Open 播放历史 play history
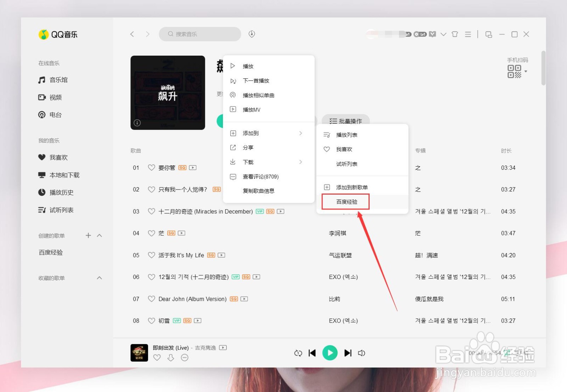This screenshot has width=567, height=392. tap(56, 192)
